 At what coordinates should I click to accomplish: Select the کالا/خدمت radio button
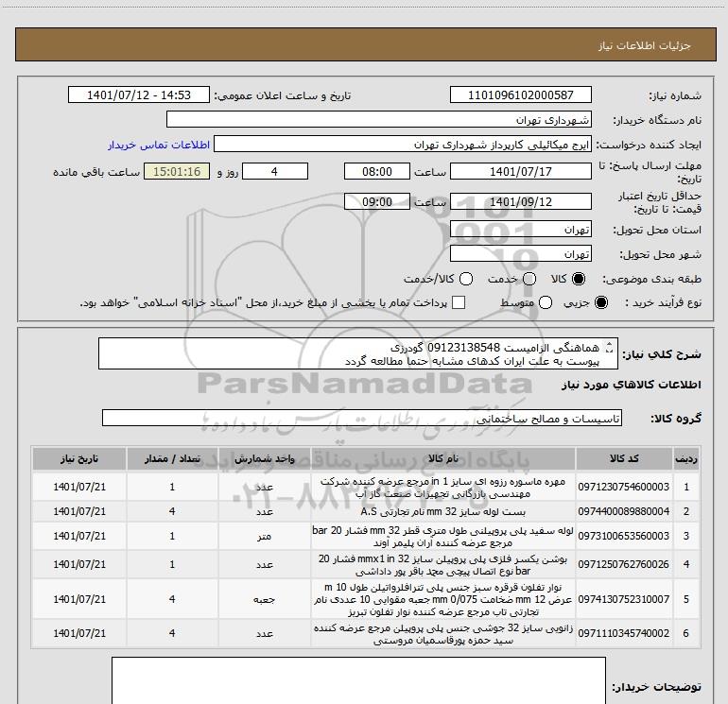click(x=466, y=279)
